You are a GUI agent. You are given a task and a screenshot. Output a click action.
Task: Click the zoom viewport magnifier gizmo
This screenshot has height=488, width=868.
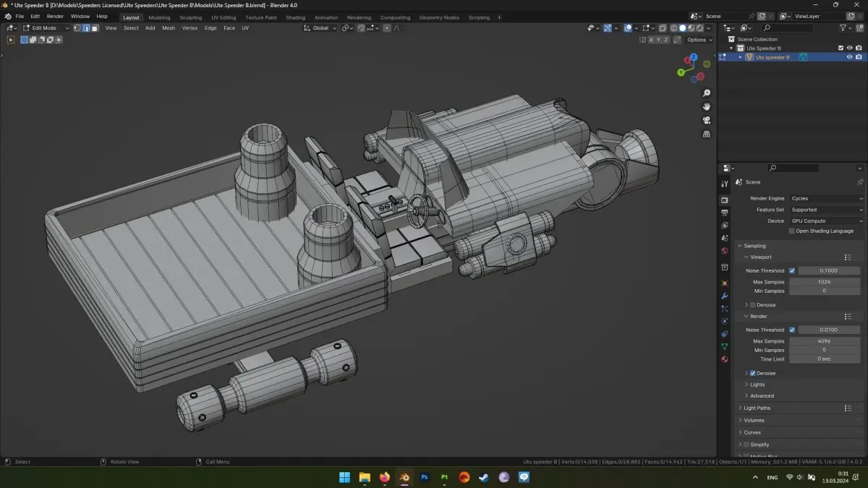coord(707,93)
